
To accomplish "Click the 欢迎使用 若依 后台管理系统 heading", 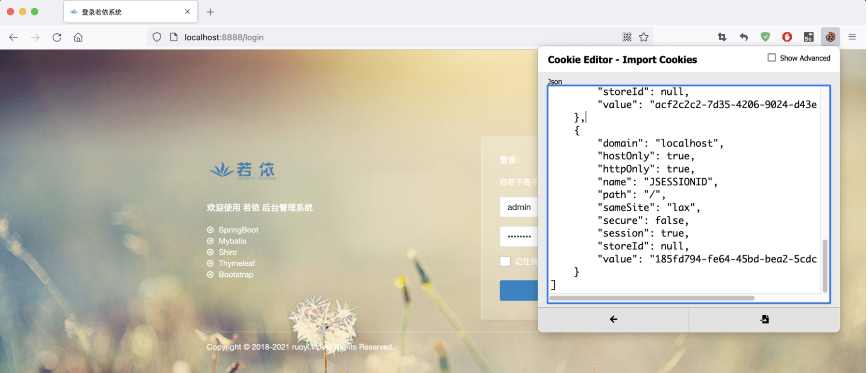I will pyautogui.click(x=260, y=208).
